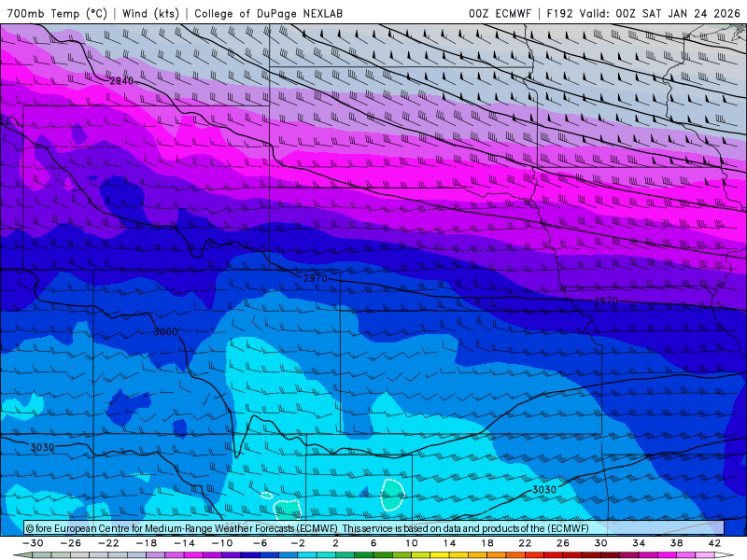
Task: Click the positive 10 color scale label
Action: (x=412, y=543)
